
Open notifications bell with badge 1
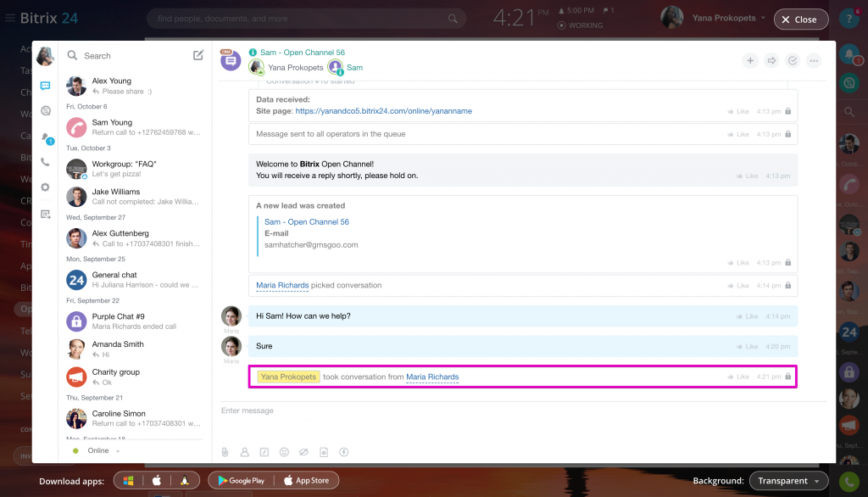pos(46,137)
